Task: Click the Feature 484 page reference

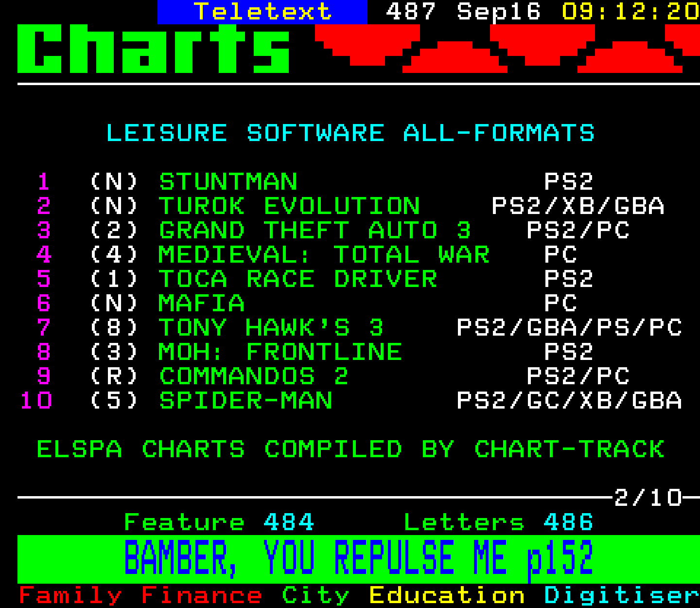Action: point(219,522)
